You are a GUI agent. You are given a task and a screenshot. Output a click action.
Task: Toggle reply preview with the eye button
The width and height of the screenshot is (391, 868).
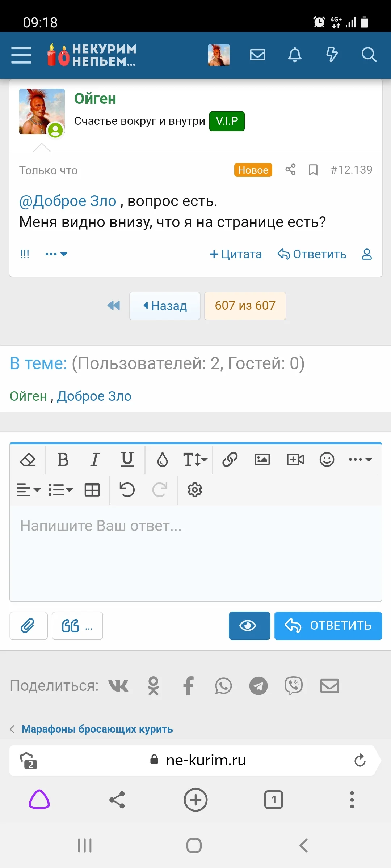tap(249, 626)
